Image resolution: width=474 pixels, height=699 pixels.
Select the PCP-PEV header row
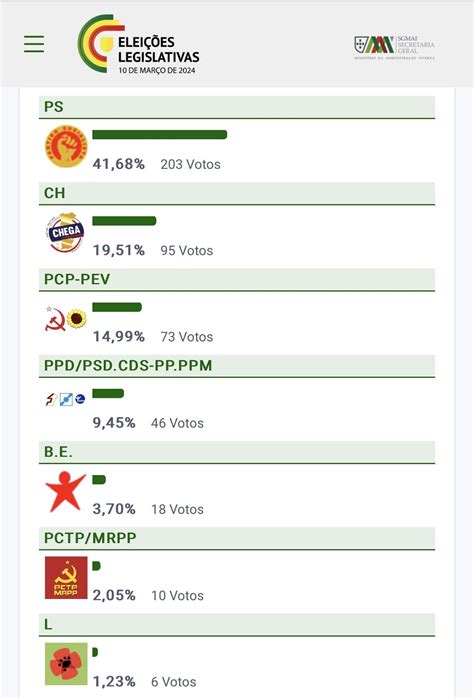tap(237, 280)
